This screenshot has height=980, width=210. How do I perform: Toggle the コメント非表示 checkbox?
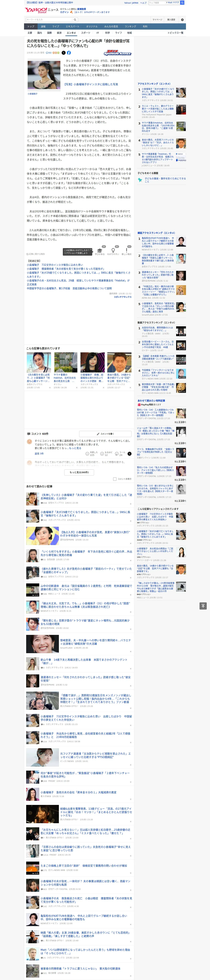115,479
